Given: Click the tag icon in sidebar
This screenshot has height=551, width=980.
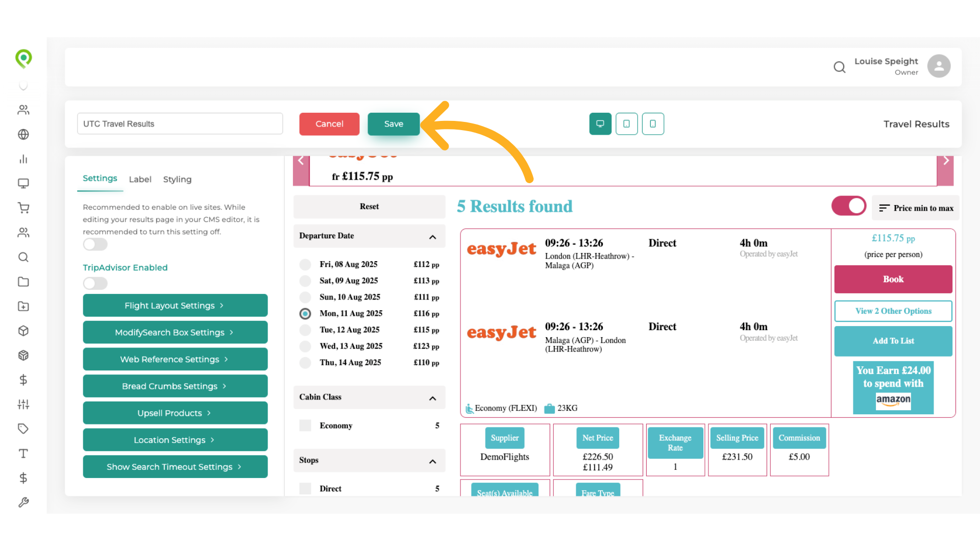Looking at the screenshot, I should (23, 429).
